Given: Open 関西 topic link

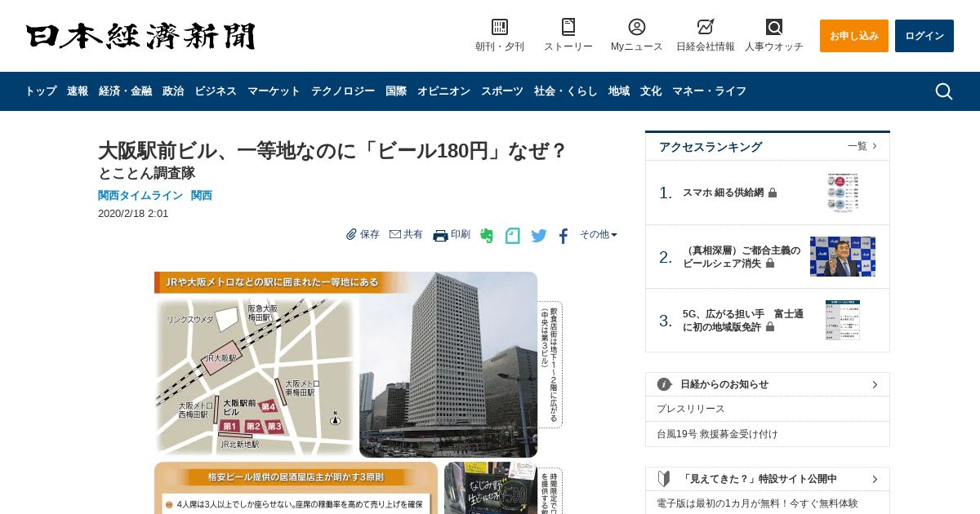Looking at the screenshot, I should click(x=202, y=196).
